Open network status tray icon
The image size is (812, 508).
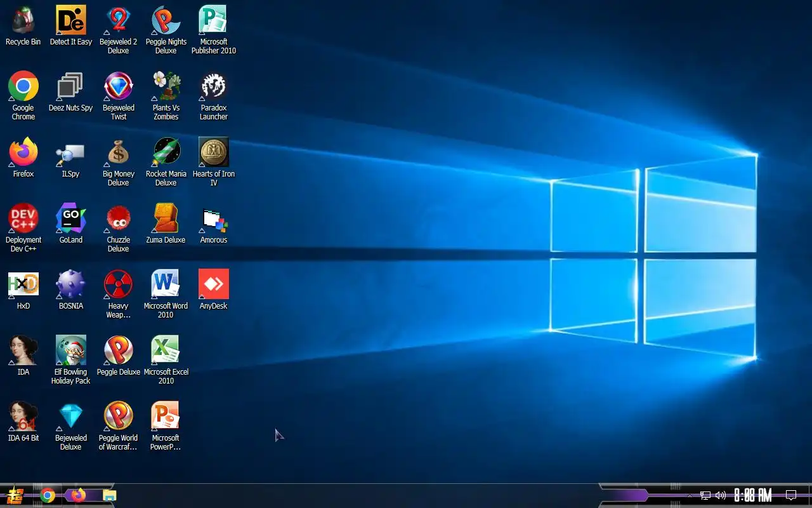click(x=705, y=495)
